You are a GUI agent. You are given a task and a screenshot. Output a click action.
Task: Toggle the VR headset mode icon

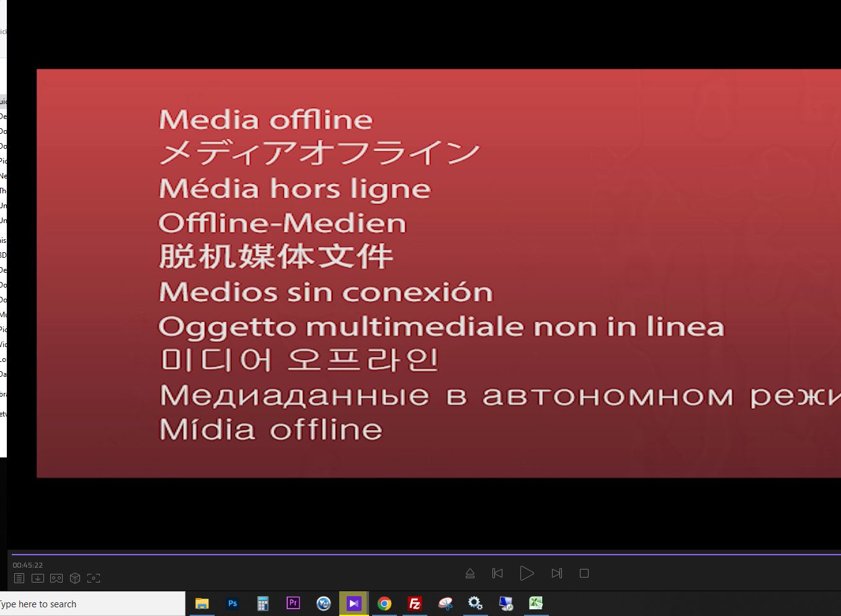coord(56,578)
